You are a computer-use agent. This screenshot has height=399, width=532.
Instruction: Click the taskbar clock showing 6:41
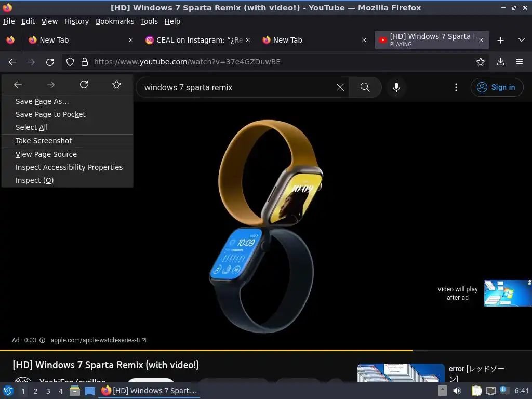522,391
